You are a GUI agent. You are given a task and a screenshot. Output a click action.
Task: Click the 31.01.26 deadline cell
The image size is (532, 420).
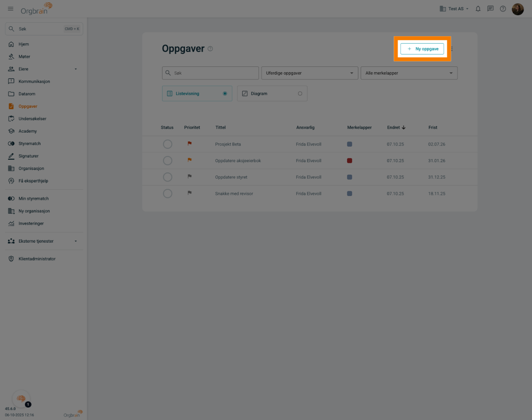coord(437,161)
